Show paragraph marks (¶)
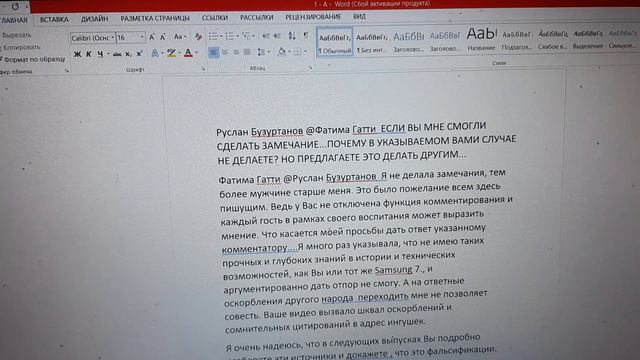This screenshot has height=360, width=640. click(x=306, y=36)
